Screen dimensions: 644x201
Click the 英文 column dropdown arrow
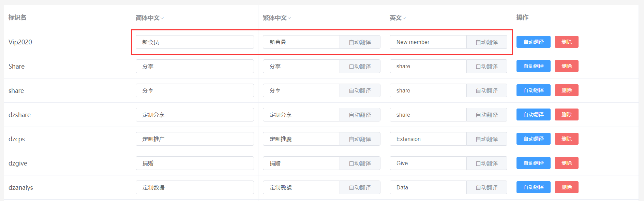tap(404, 18)
